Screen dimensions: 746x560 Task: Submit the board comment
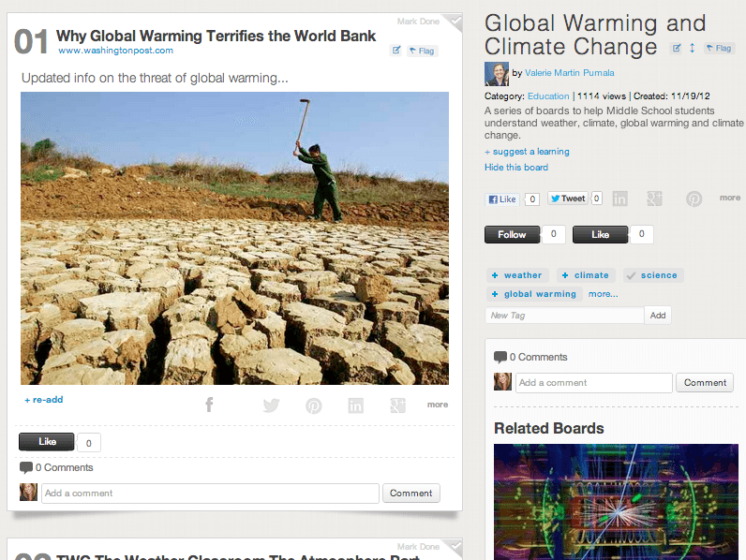click(x=705, y=383)
